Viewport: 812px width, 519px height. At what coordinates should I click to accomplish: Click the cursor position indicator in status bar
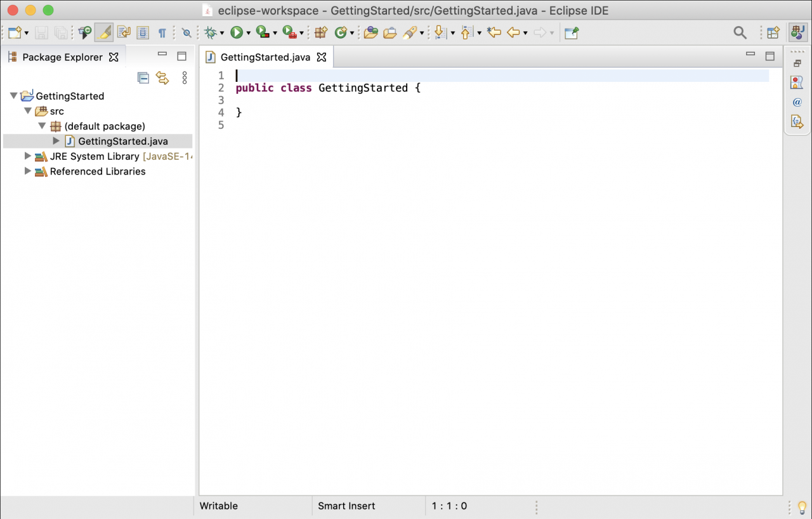(x=449, y=506)
